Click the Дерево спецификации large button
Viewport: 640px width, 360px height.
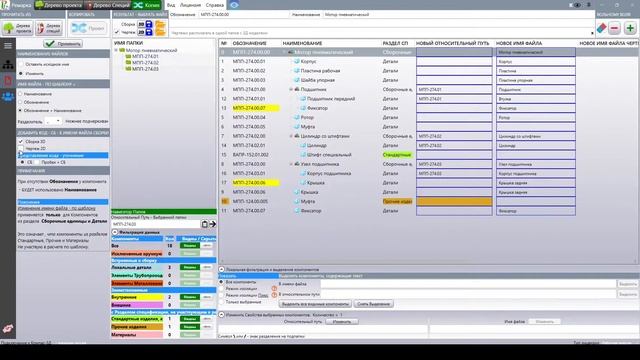tap(49, 28)
